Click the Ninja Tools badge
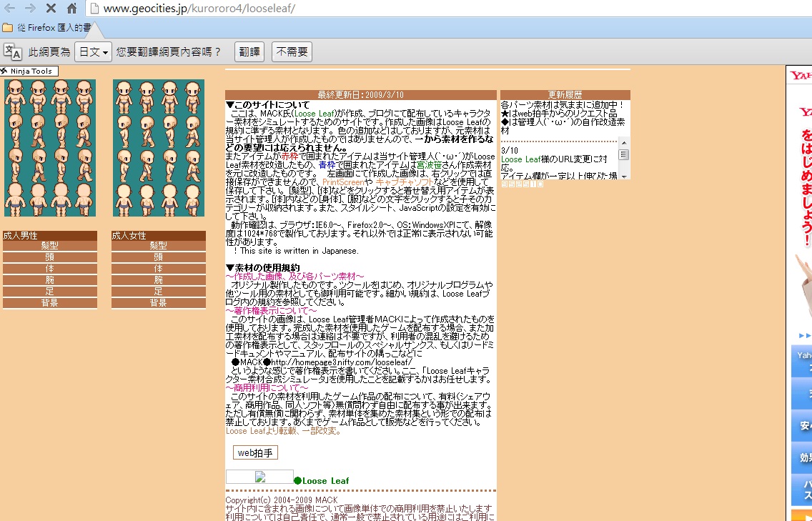Viewport: 812px width, 521px height. click(29, 71)
